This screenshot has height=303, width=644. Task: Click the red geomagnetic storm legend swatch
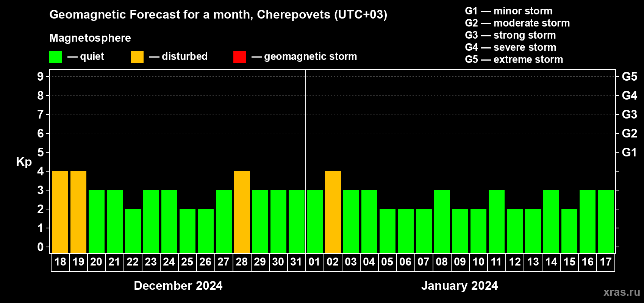point(239,57)
